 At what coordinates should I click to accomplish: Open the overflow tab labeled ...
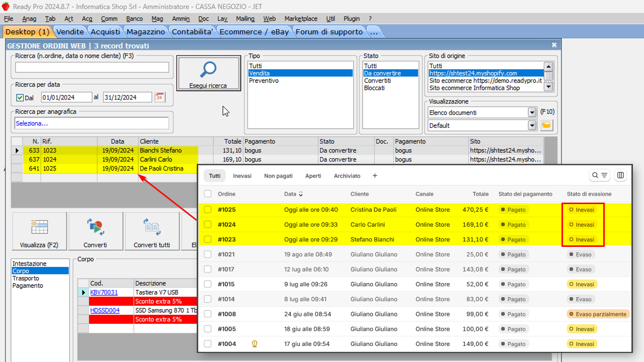(373, 32)
